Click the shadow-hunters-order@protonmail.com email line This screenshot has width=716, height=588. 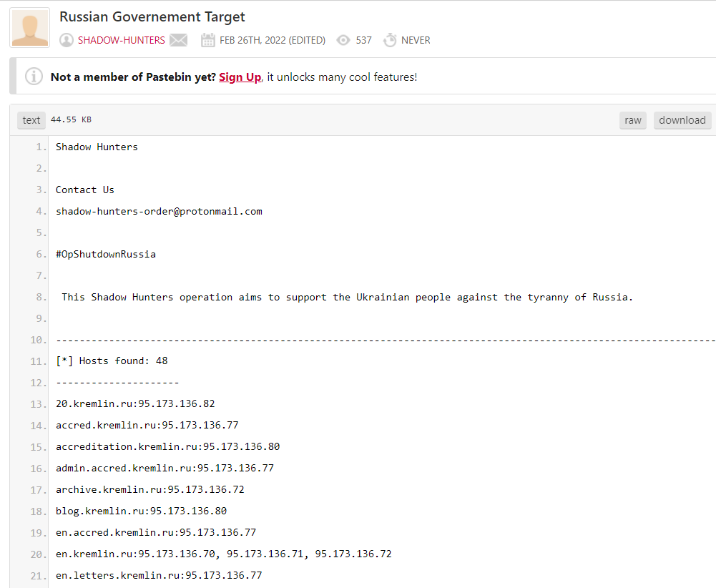coord(159,211)
